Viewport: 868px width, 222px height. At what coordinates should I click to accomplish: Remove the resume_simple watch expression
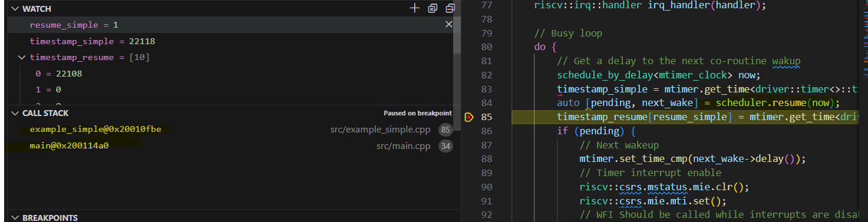(448, 25)
